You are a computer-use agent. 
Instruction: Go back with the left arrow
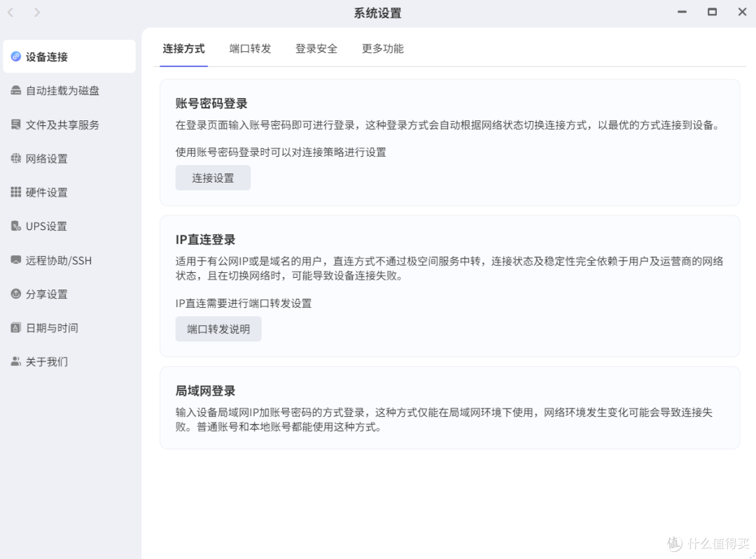10,12
